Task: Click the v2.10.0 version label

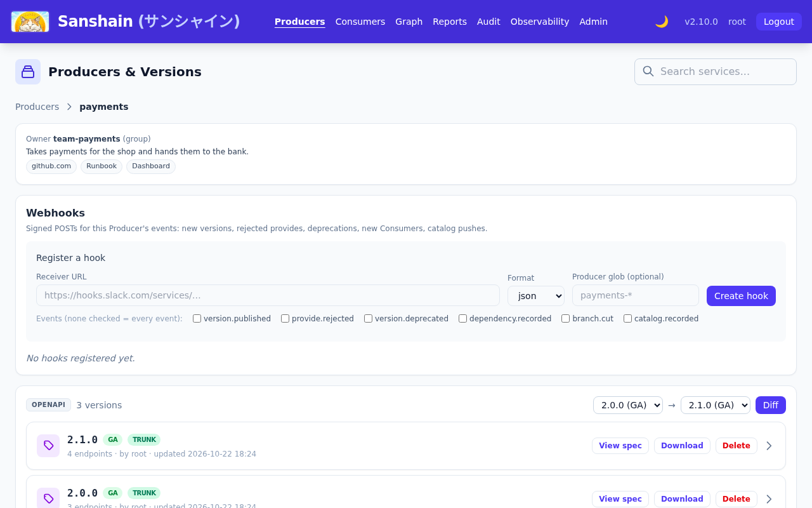Action: click(x=701, y=22)
